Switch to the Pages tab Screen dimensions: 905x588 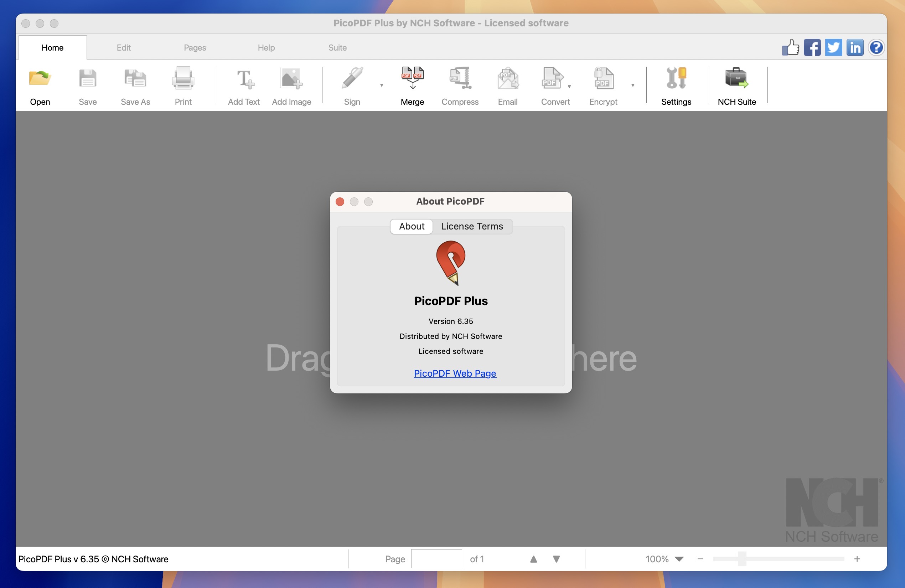[x=195, y=47]
